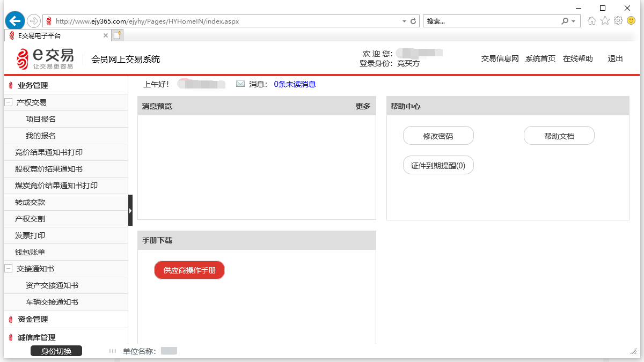
Task: Click 更多 in 消息预览 panel
Action: 363,106
